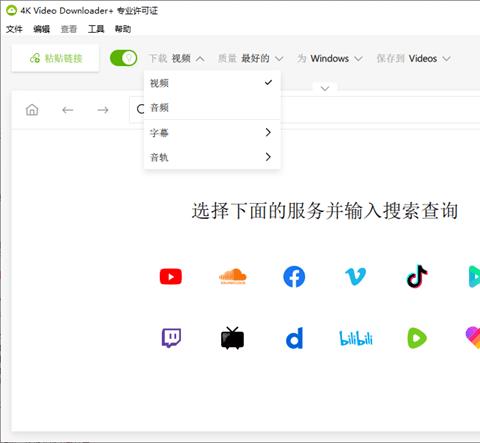Image resolution: width=480 pixels, height=443 pixels.
Task: Open the Facebook service
Action: (x=294, y=277)
